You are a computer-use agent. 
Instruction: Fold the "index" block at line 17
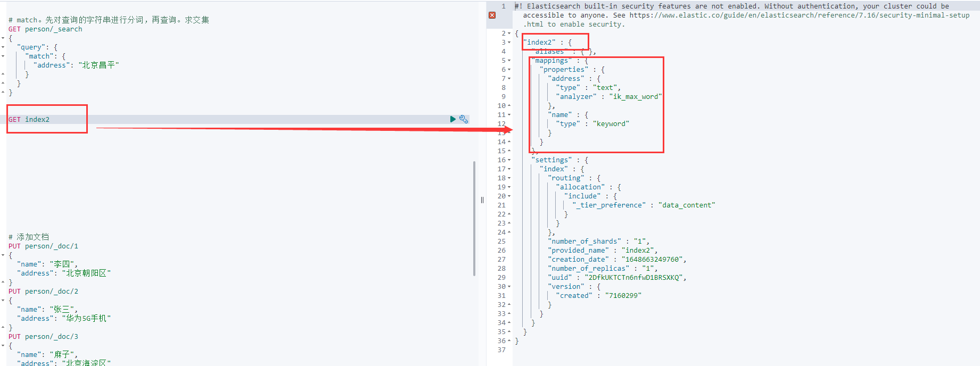[509, 169]
